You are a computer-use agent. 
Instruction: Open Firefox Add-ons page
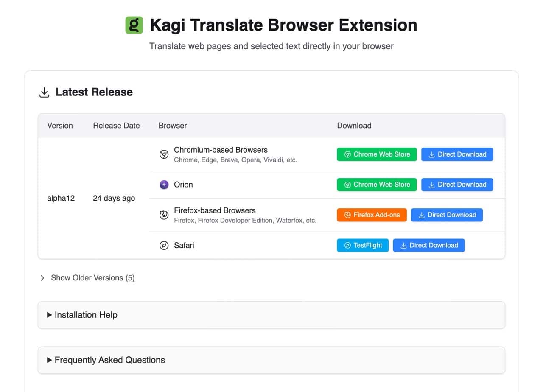tap(372, 215)
